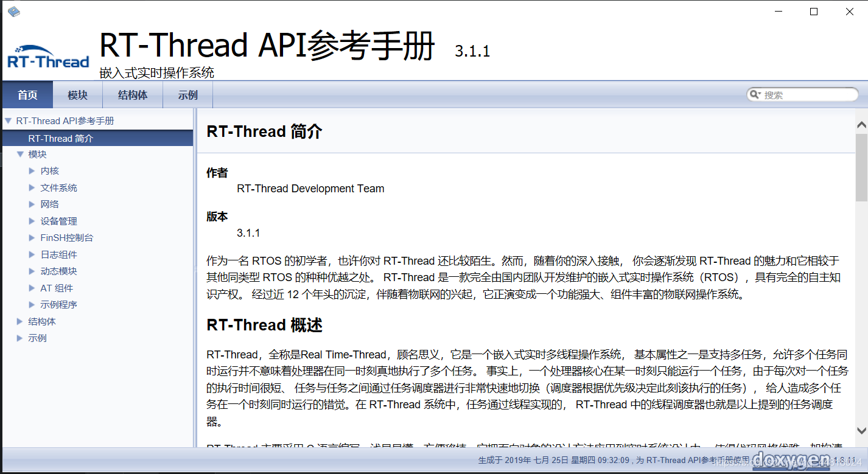Expand the 示例 tree node arrow in sidebar
Viewport: 868px width, 474px height.
coord(20,338)
